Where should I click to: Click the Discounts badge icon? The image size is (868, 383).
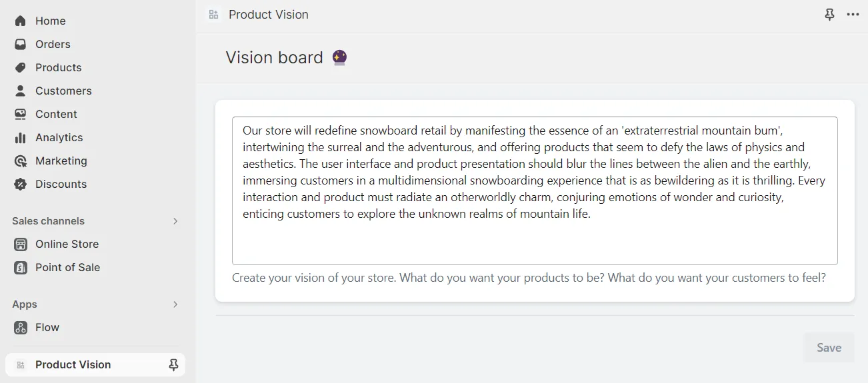pyautogui.click(x=21, y=185)
